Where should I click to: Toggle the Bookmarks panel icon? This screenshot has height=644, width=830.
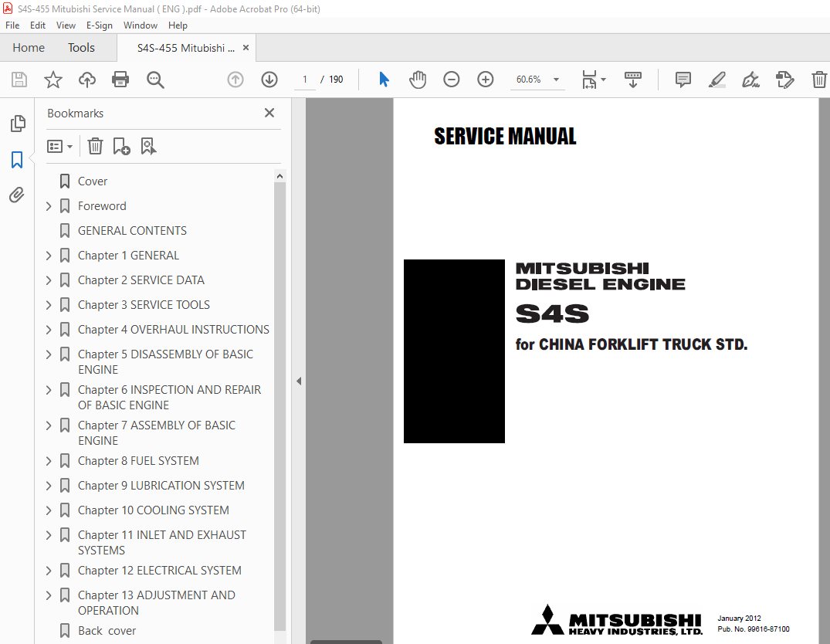[17, 159]
